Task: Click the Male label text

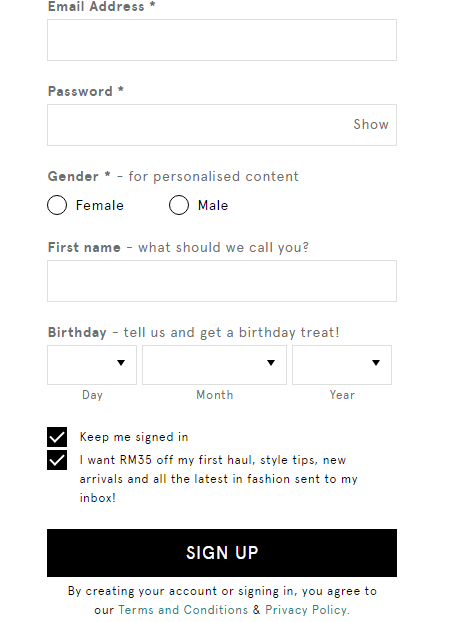Action: 213,205
